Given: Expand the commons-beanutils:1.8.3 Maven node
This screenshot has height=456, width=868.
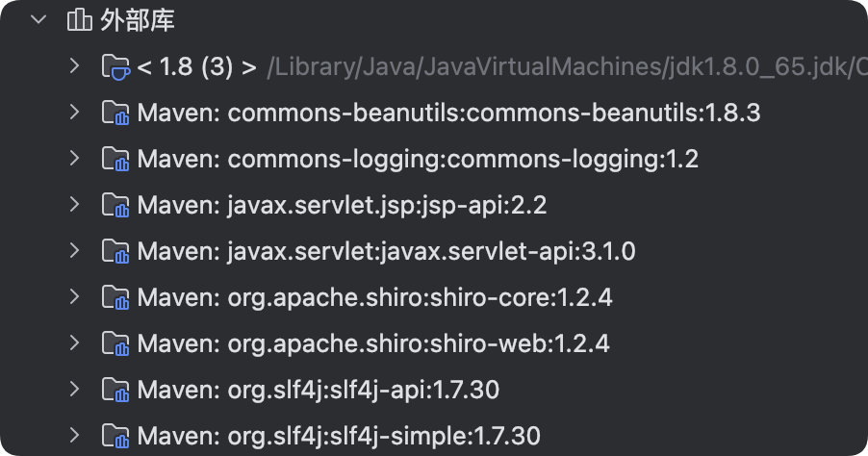Looking at the screenshot, I should (x=74, y=113).
